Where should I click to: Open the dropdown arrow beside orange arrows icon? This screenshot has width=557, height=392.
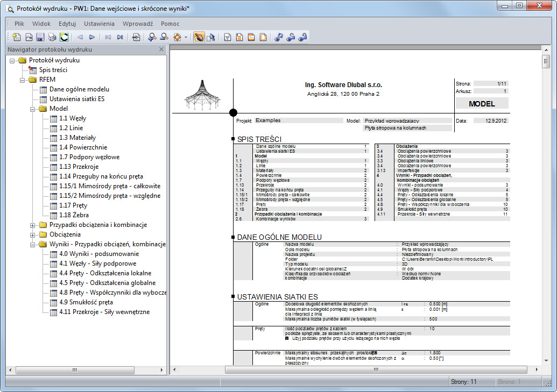pyautogui.click(x=186, y=37)
